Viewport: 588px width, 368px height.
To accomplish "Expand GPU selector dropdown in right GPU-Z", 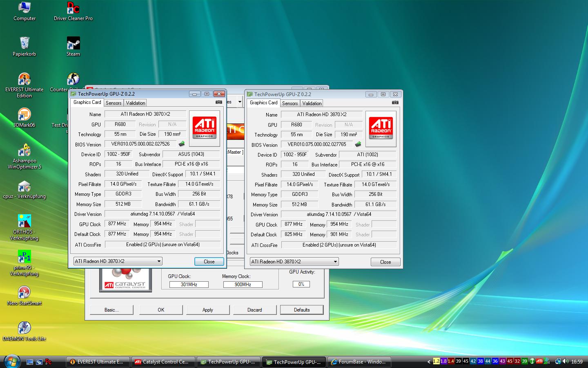I will (x=335, y=262).
